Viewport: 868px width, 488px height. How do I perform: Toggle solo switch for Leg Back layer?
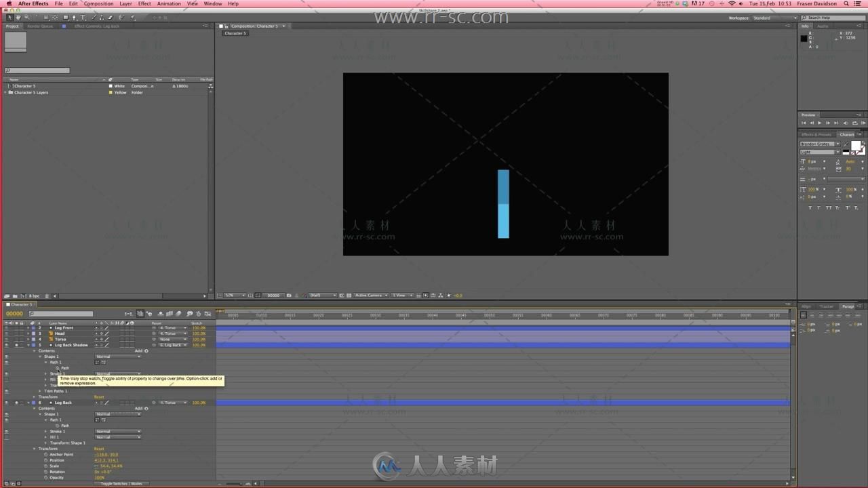(16, 403)
